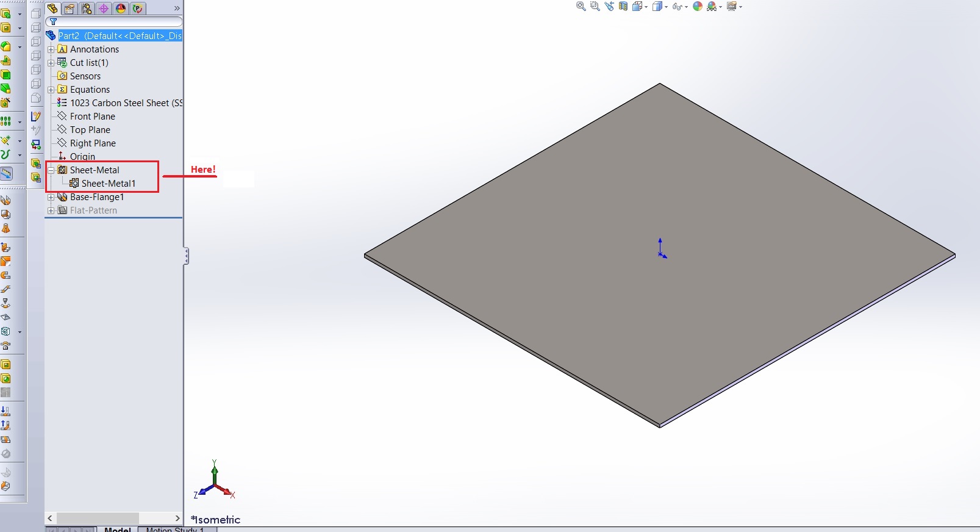
Task: Select the Flat-Pattern feature label
Action: (93, 210)
